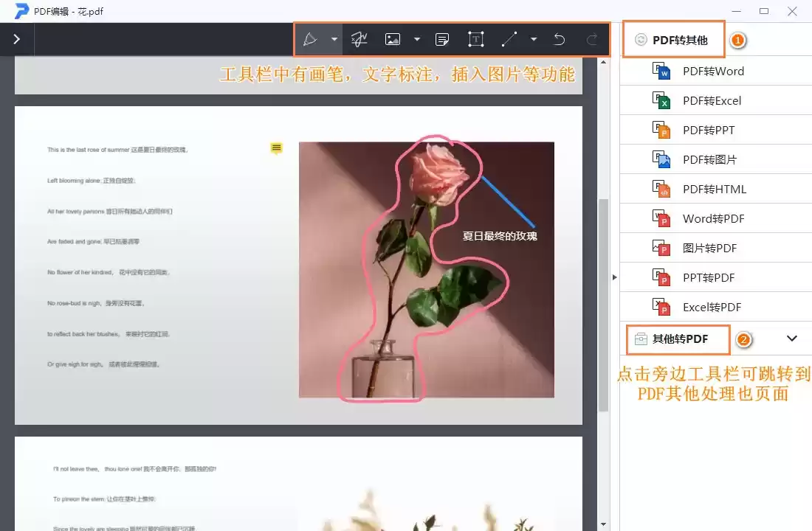Select the pen drawing tool

(311, 40)
